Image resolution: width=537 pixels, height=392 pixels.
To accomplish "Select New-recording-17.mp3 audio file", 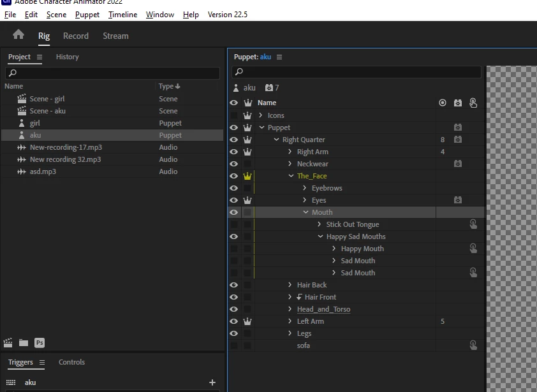I will (x=112, y=147).
